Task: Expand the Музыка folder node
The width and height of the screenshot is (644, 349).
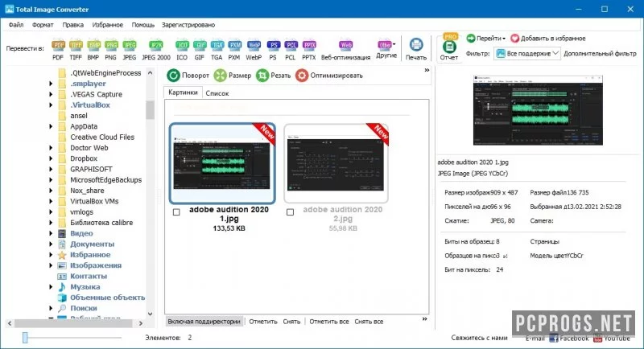Action: coord(51,286)
